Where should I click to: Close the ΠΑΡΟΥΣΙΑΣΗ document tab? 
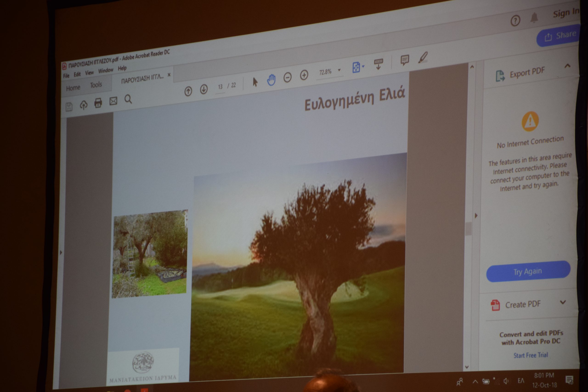[169, 75]
